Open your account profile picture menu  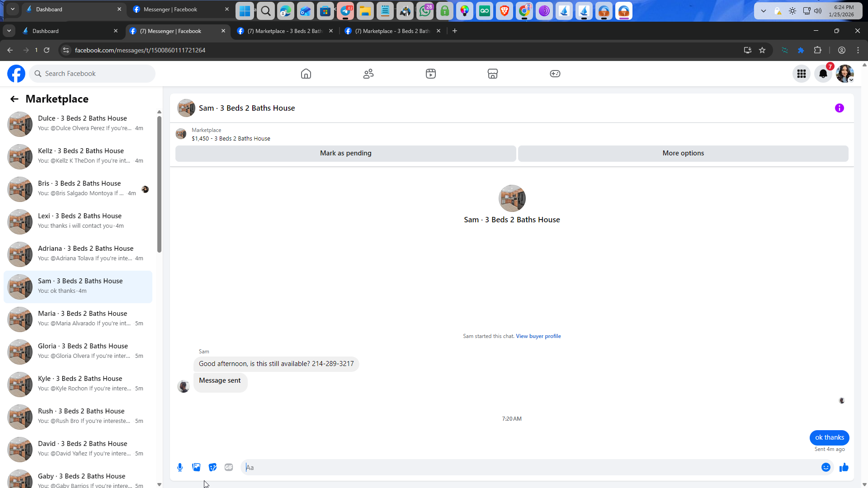coord(845,74)
